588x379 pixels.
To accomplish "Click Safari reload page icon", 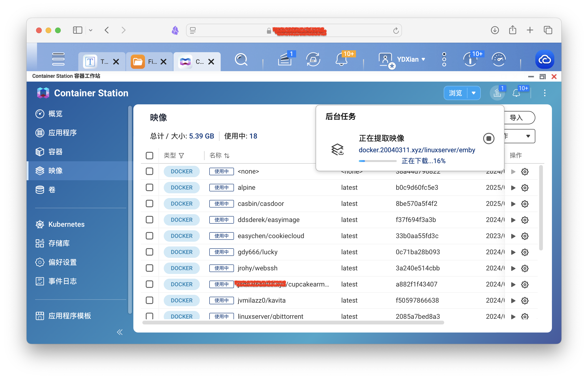I will [396, 30].
